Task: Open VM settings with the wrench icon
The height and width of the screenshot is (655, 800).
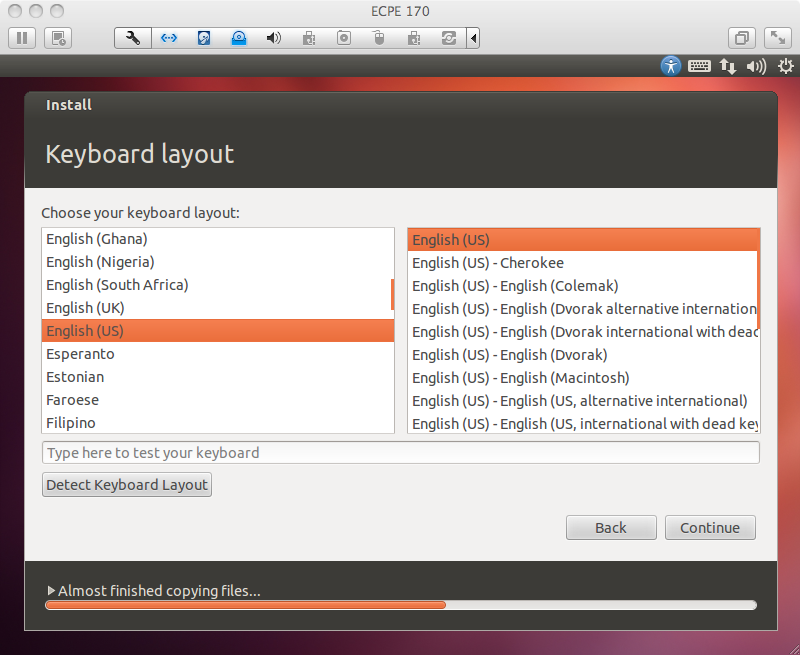Action: click(132, 37)
